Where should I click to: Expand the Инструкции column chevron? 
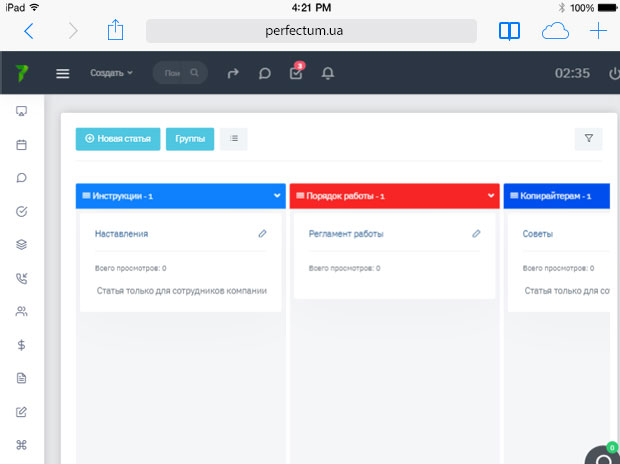277,195
